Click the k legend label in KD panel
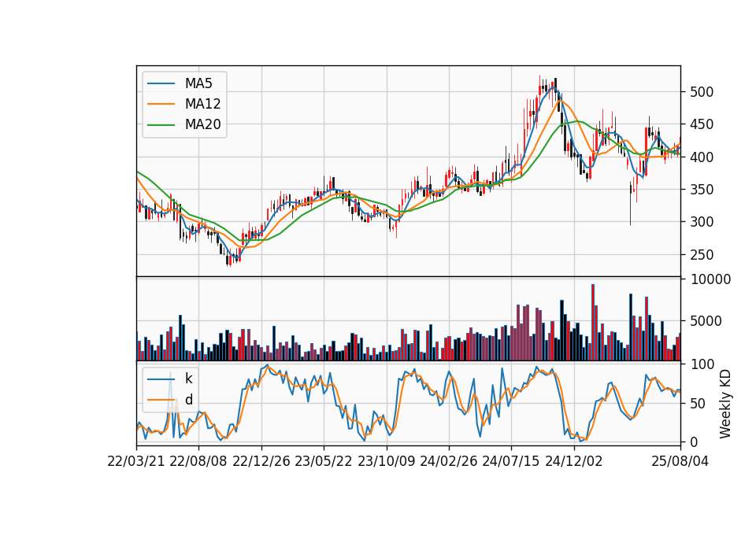 [x=188, y=379]
